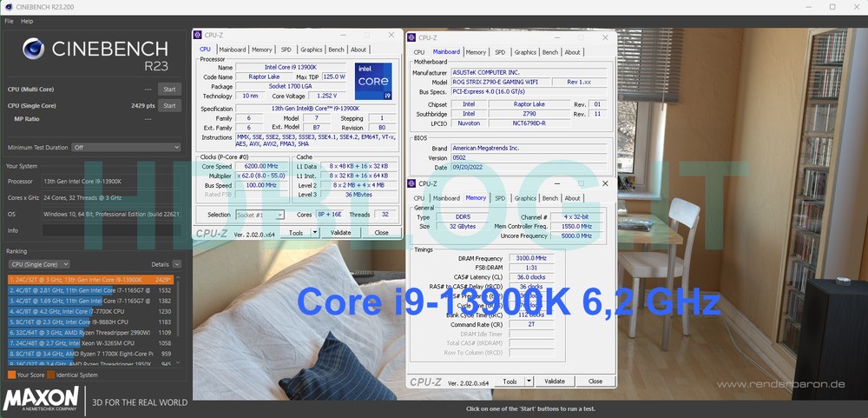Switch to SPD tab in Mainboard window
This screenshot has height=418, width=868.
(500, 52)
